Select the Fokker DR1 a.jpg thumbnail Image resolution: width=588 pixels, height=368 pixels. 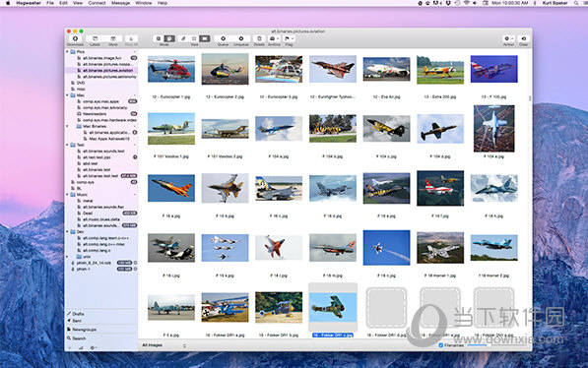[x=225, y=307]
